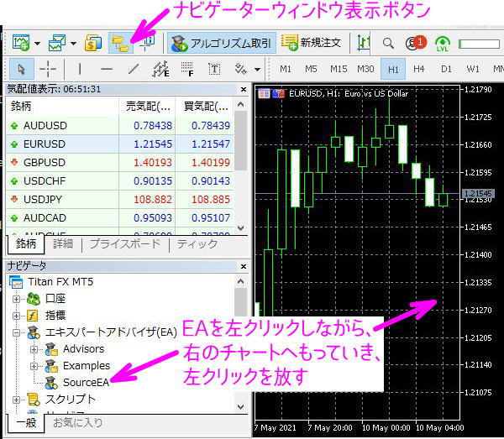The image size is (504, 439).
Task: Click the 売気配 column header
Action: point(147,106)
